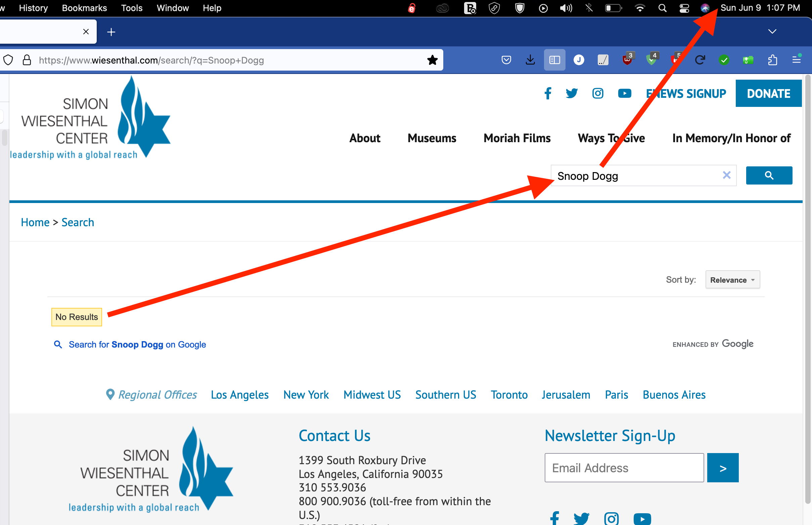The height and width of the screenshot is (525, 812).
Task: Click the green checkmark extension icon
Action: click(724, 60)
